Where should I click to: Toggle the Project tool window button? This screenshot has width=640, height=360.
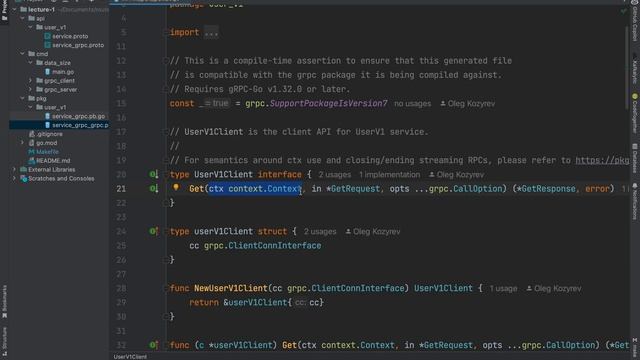(4, 11)
